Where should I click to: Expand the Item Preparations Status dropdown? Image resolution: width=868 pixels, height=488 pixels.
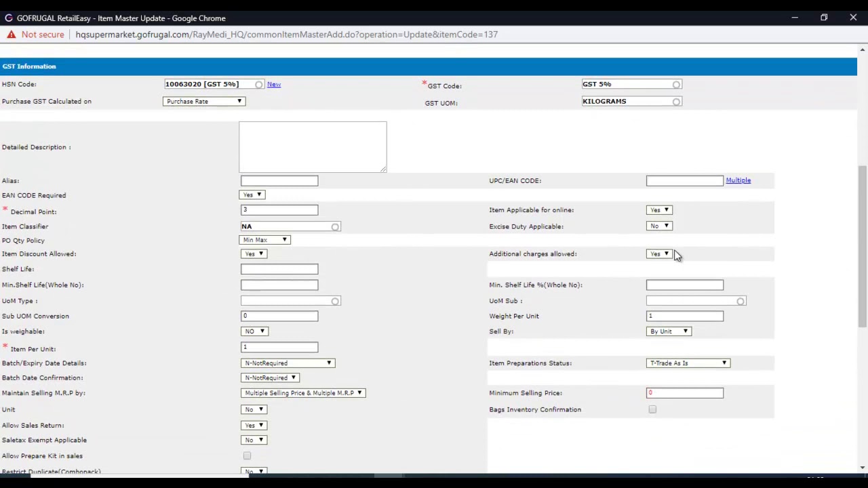click(x=688, y=363)
